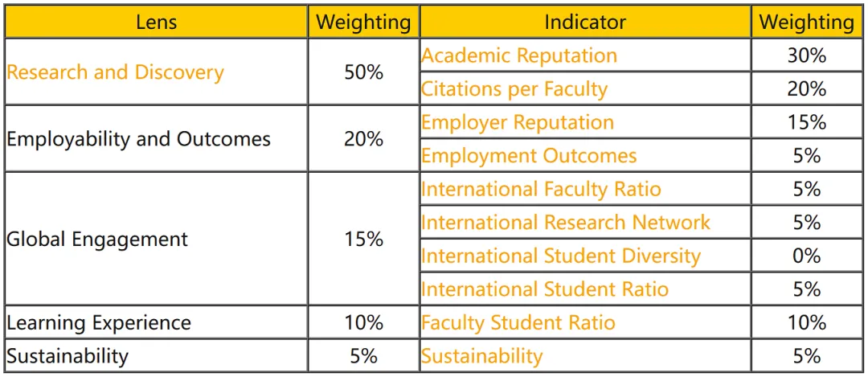The image size is (868, 377).
Task: Select the Sustainability lens cell
Action: pyautogui.click(x=157, y=355)
